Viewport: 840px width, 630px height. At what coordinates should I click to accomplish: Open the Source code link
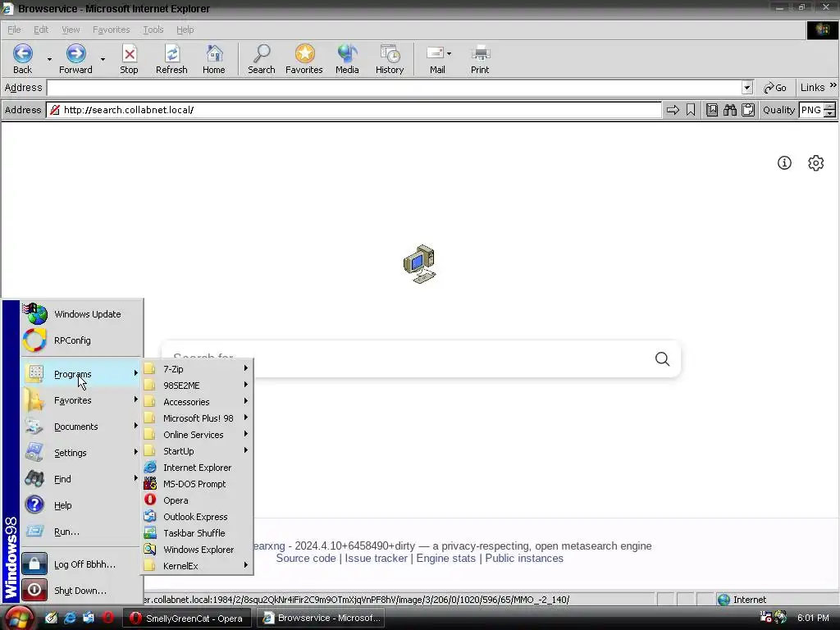pyautogui.click(x=306, y=558)
